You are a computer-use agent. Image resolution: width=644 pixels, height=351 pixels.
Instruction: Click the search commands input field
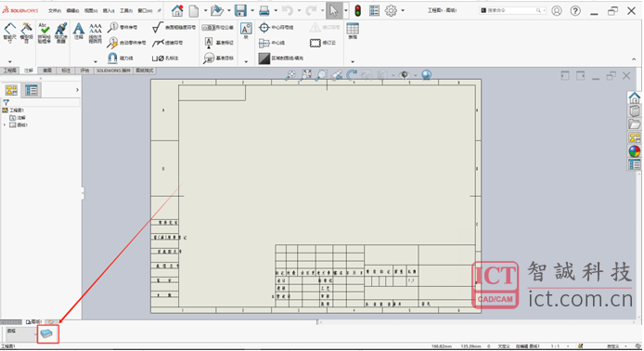(x=512, y=10)
